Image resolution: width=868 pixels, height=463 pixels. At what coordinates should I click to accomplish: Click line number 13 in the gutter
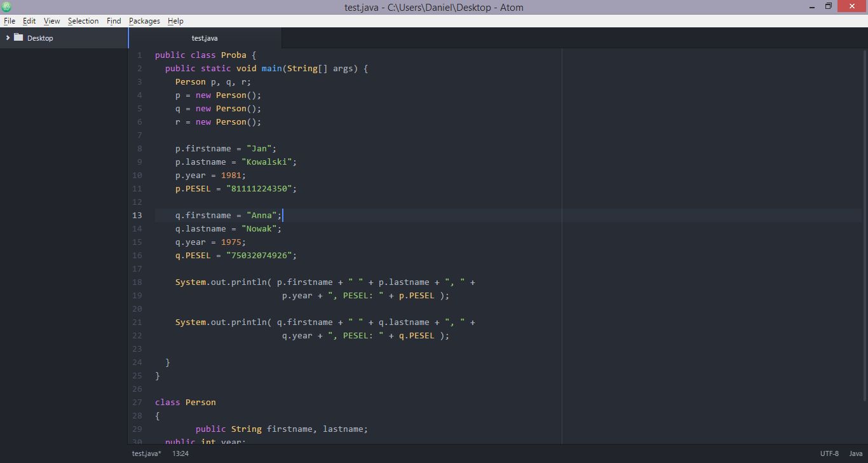coord(137,216)
